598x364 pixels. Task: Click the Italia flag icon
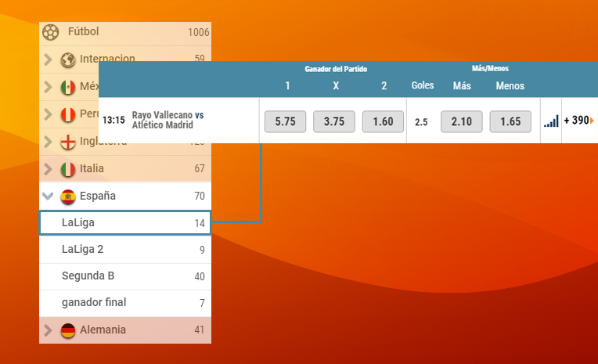68,169
